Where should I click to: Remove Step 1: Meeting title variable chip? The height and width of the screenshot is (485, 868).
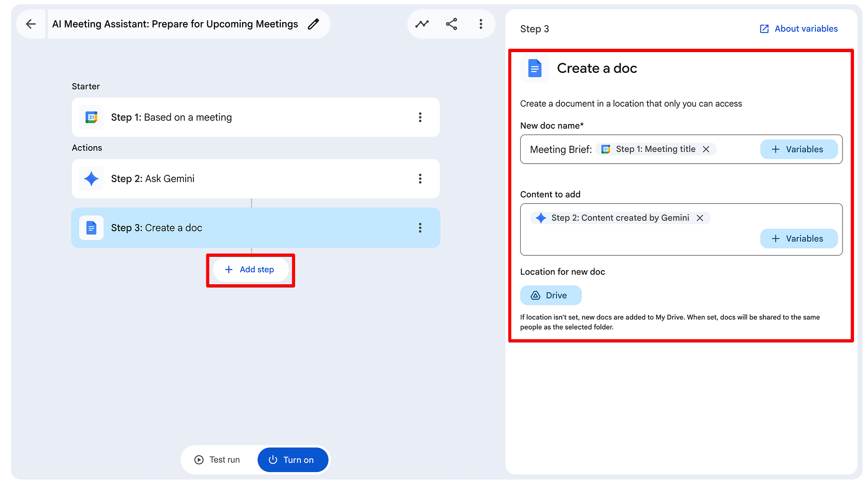coord(706,150)
